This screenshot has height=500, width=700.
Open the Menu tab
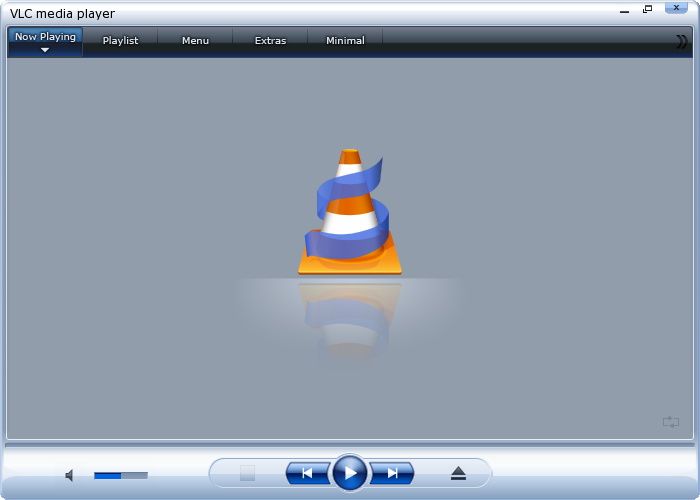point(195,41)
